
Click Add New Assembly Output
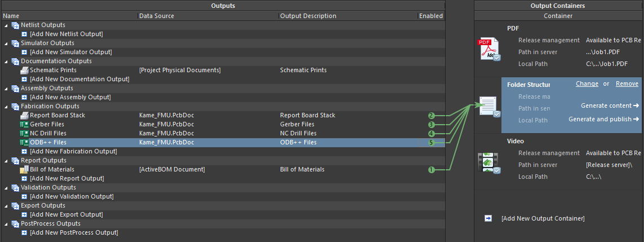(70, 98)
